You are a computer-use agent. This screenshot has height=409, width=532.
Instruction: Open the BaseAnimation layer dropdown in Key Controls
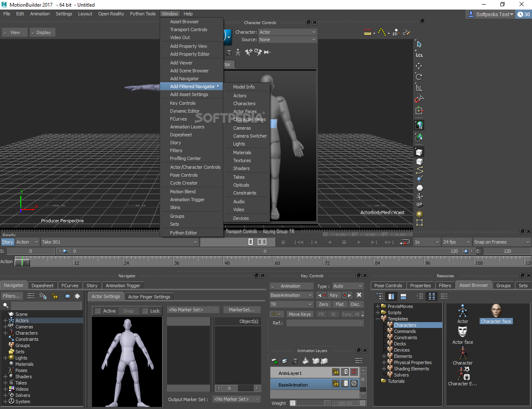[291, 295]
